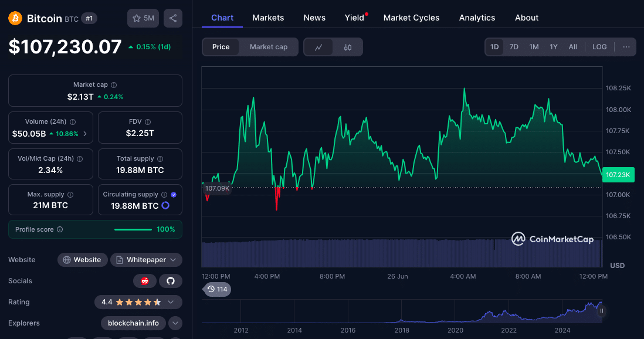Image resolution: width=644 pixels, height=339 pixels.
Task: Open the Market Cycles tab
Action: click(411, 18)
